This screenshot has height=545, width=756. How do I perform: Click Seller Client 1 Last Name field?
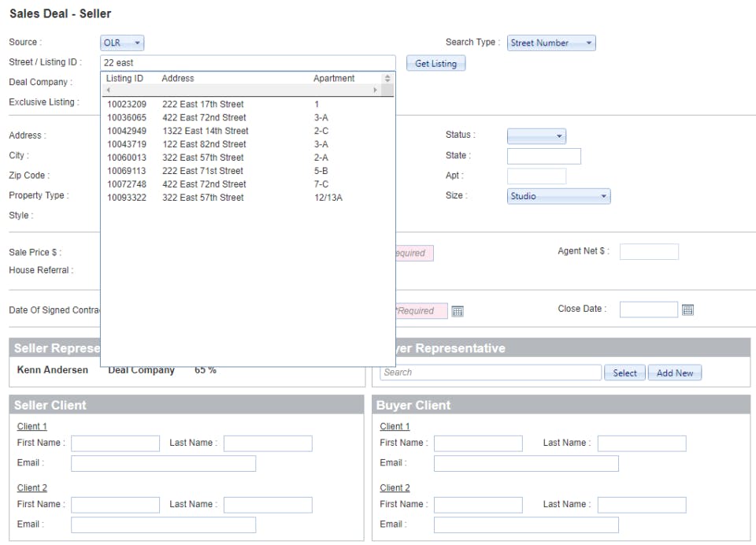[268, 443]
